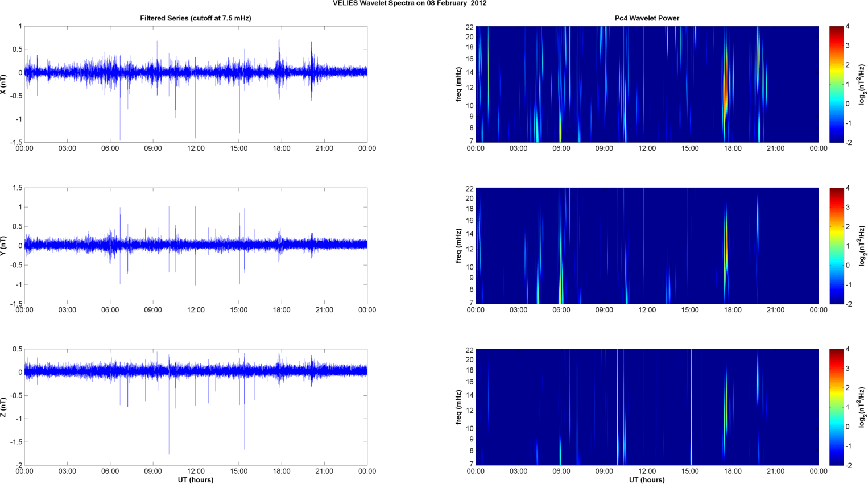The height and width of the screenshot is (484, 868).
Task: Click the "-2" tick on the Z (nT) axis
Action: 19,465
